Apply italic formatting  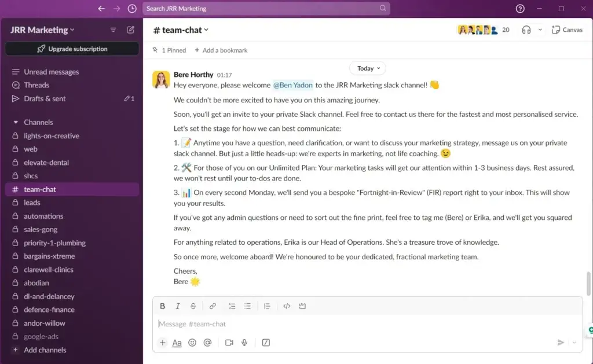[x=178, y=306]
